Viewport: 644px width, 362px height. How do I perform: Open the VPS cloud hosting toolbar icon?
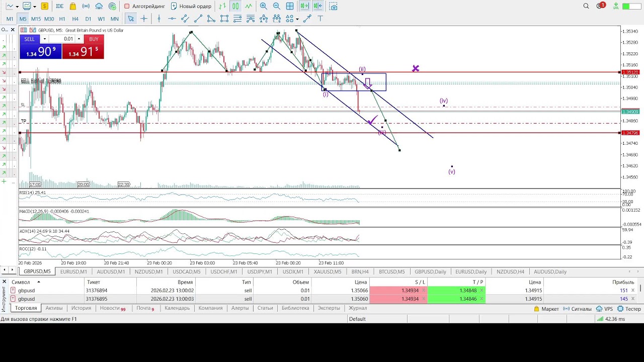[x=99, y=6]
